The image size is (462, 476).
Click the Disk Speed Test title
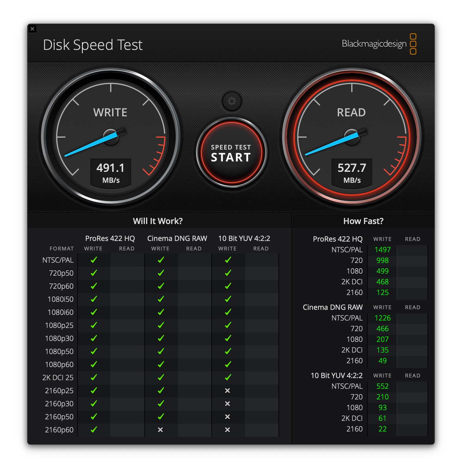coord(93,45)
